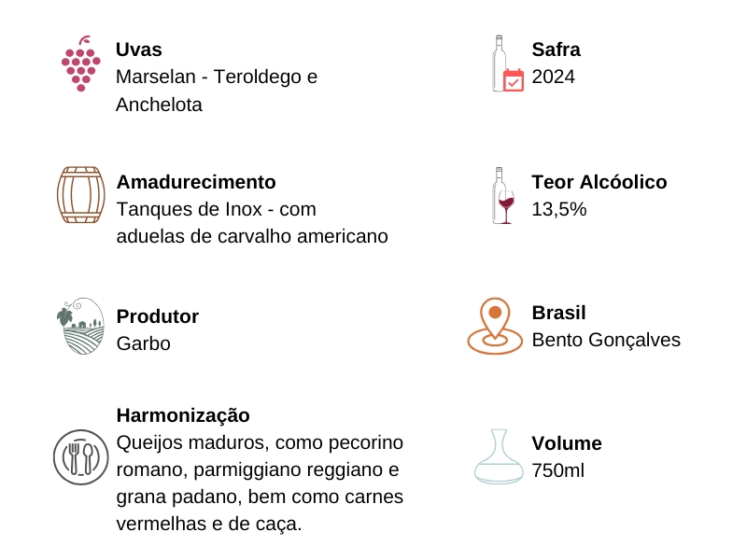Viewport: 747px width, 560px height.
Task: Click the grape bunch icon
Action: 80,64
